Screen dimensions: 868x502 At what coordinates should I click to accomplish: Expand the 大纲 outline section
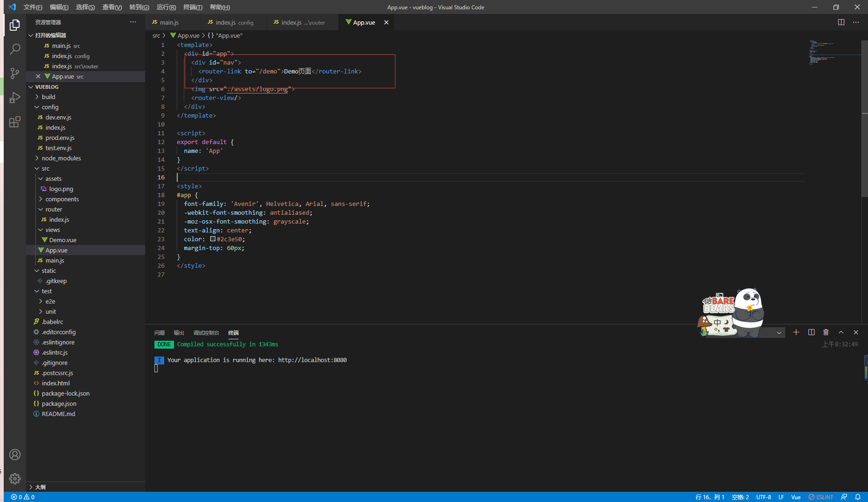coord(86,487)
